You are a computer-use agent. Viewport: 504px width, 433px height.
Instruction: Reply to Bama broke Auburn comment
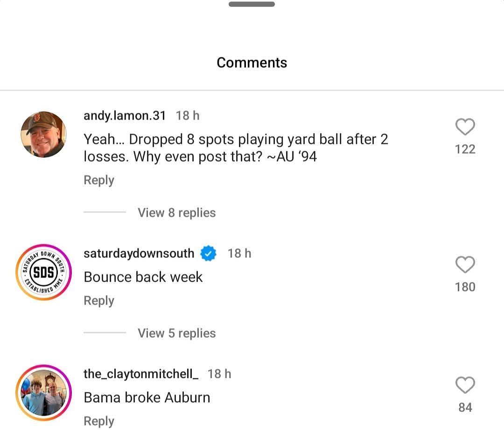(99, 421)
